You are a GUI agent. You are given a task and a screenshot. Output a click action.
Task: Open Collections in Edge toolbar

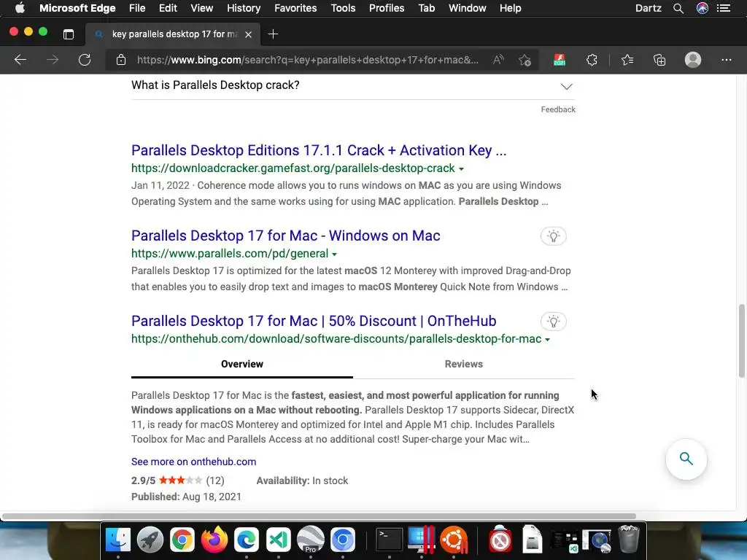659,60
